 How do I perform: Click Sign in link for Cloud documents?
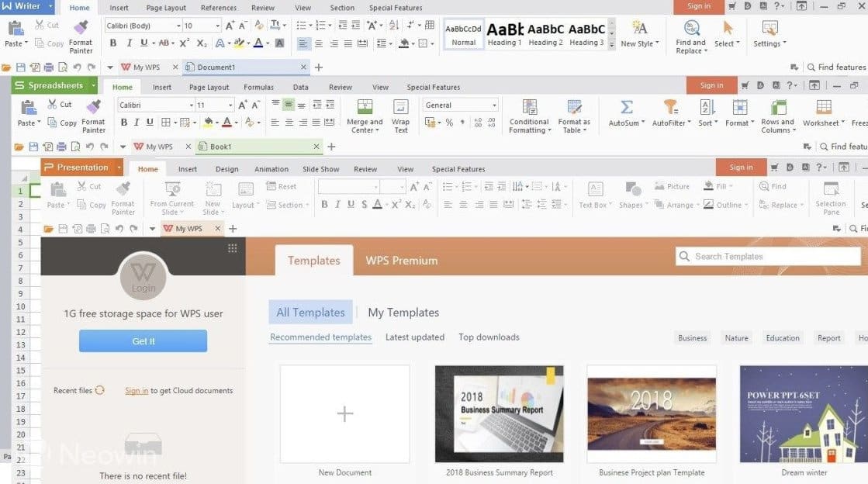[137, 391]
